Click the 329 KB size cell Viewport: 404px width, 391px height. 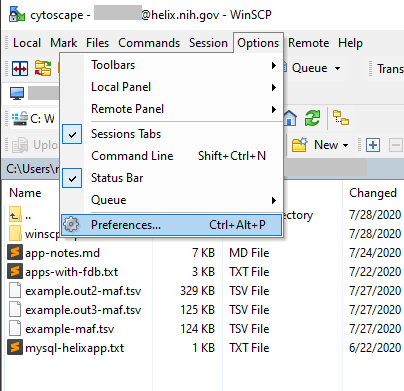(x=197, y=291)
